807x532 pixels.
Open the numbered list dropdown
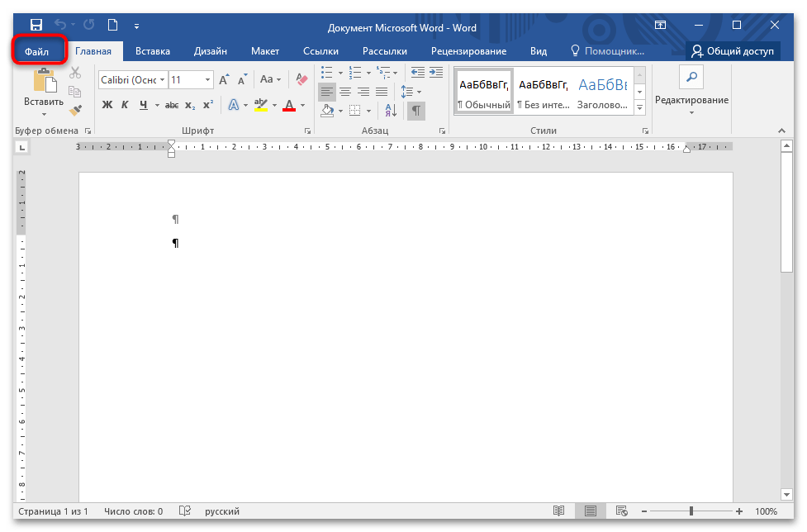click(x=368, y=73)
